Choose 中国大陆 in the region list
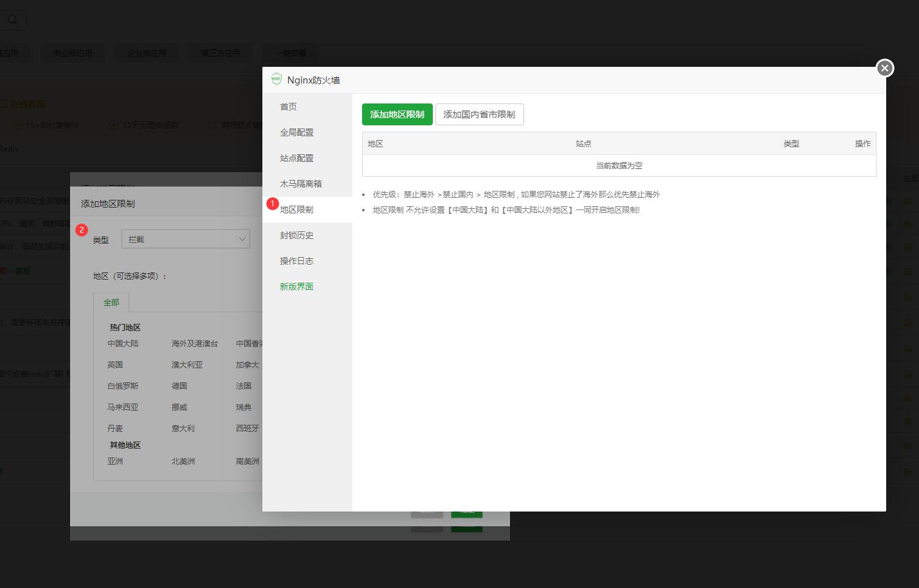The image size is (919, 588). [123, 344]
